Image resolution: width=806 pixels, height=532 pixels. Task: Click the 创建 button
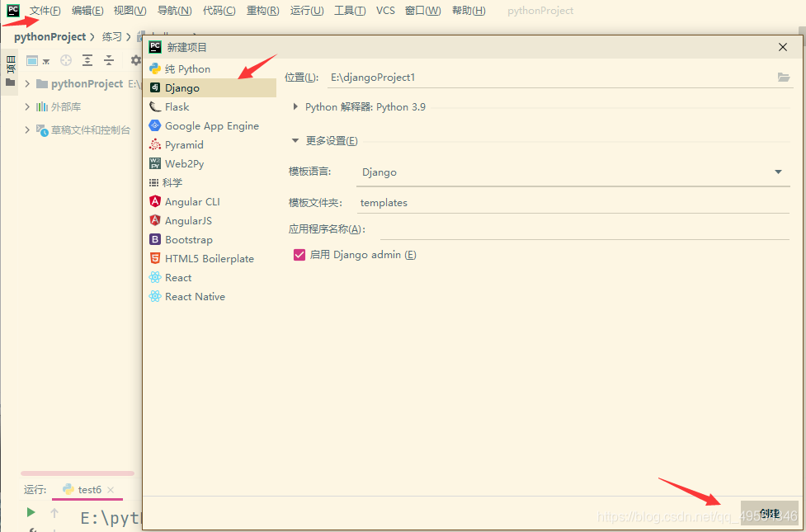point(770,514)
